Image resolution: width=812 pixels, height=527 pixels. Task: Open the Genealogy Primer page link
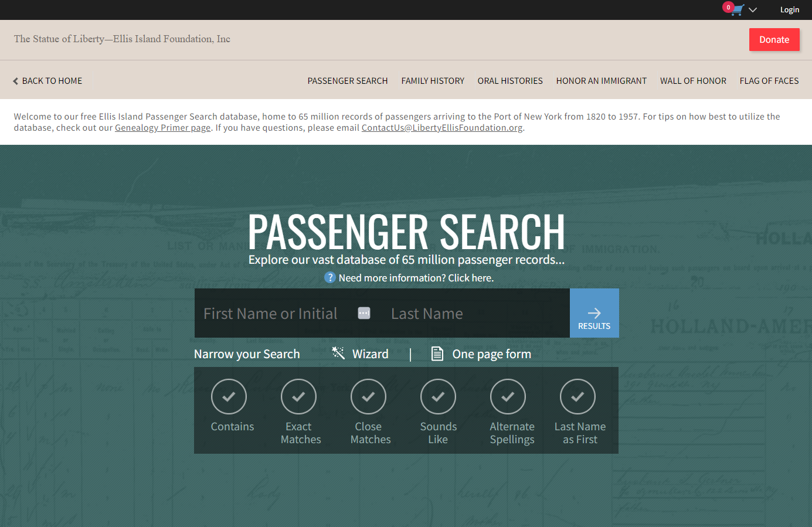click(162, 128)
